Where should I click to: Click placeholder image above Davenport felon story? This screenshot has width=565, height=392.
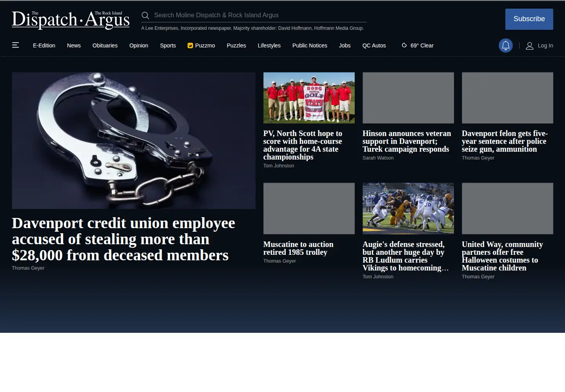tap(508, 98)
